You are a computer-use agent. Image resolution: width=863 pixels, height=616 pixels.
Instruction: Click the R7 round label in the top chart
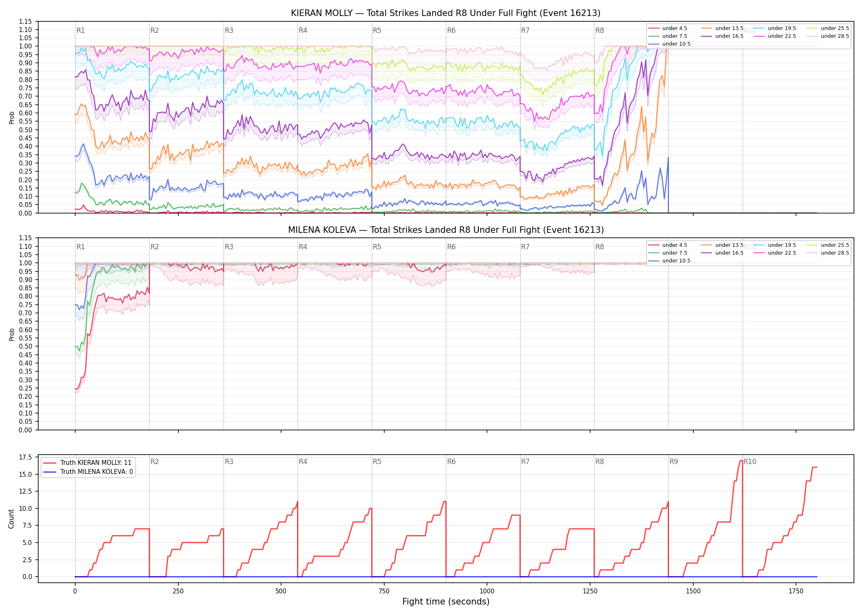525,30
